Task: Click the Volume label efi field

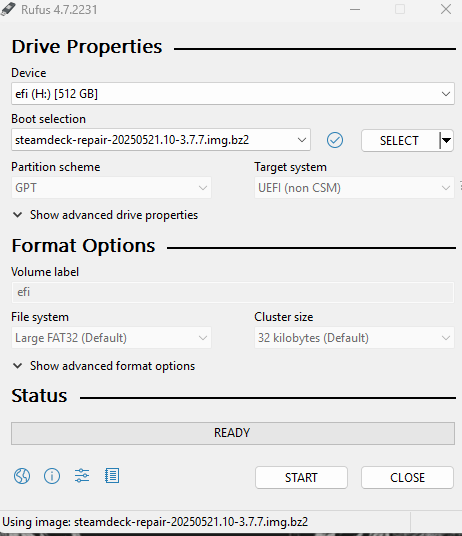Action: [233, 292]
